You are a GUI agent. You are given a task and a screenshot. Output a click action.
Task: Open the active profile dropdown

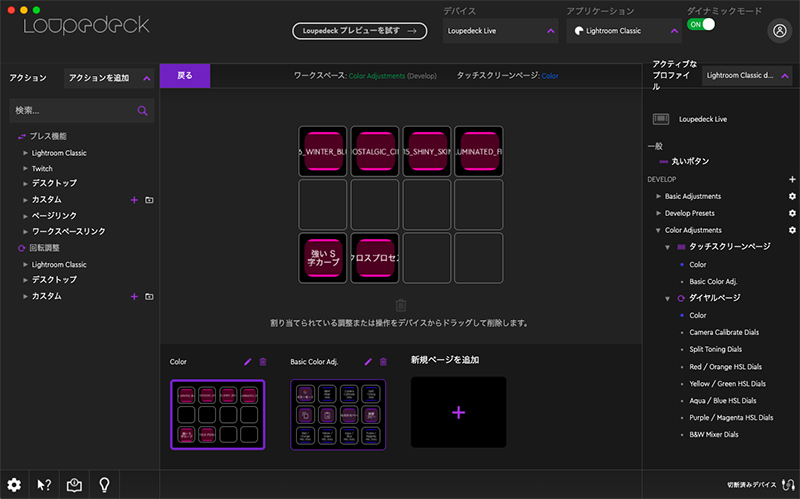(x=747, y=76)
